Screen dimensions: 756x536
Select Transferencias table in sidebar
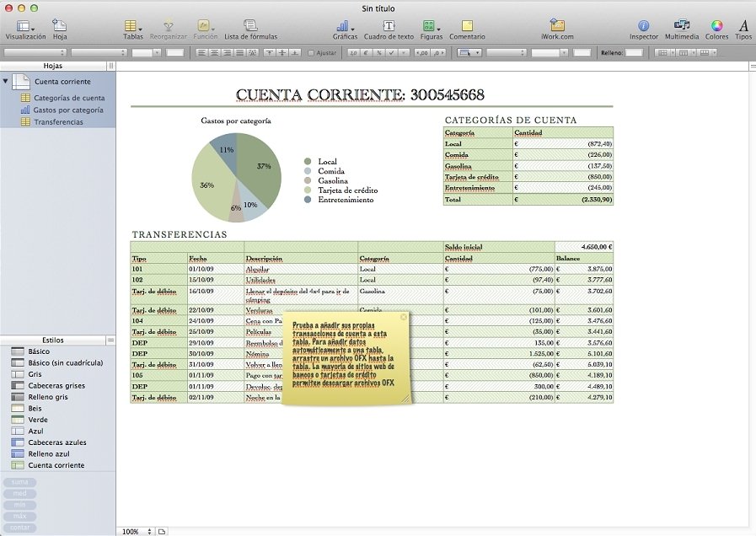52,122
